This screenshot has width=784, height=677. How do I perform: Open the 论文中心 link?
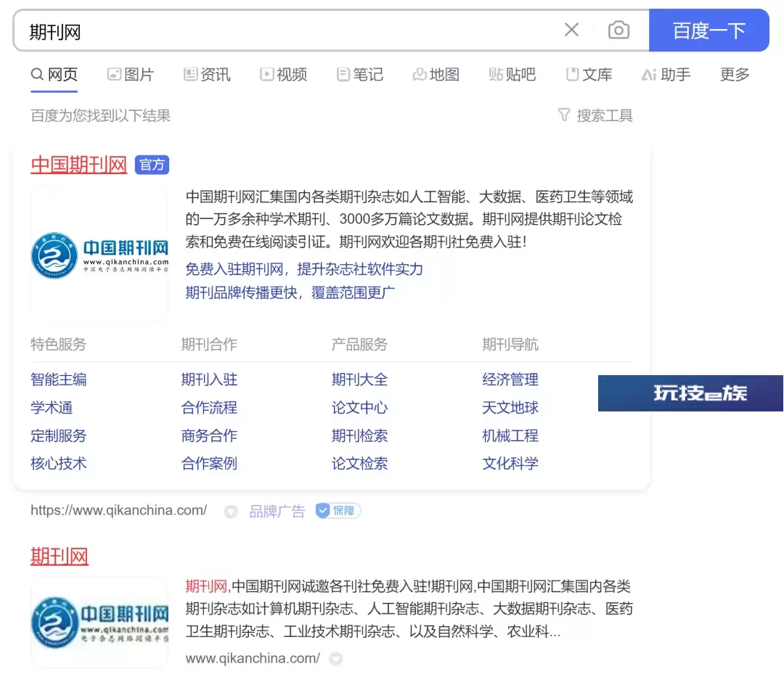(x=359, y=408)
